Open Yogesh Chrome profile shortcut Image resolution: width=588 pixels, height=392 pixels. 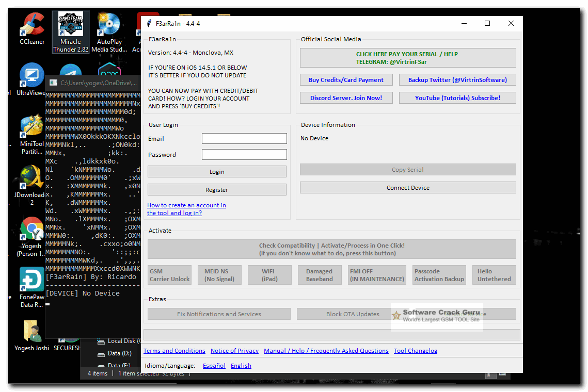pyautogui.click(x=31, y=236)
